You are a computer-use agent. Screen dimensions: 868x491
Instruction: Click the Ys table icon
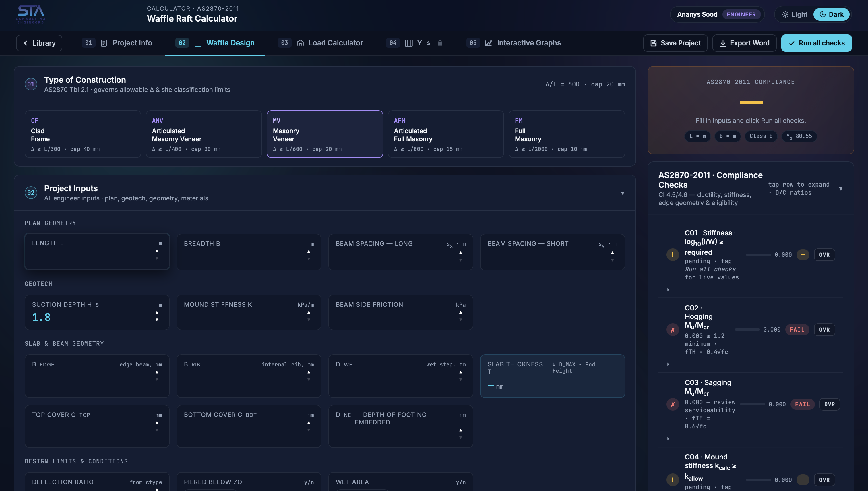pos(408,43)
